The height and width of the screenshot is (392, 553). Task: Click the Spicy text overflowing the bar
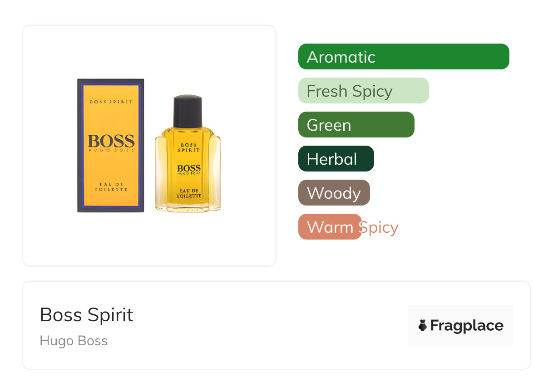tap(380, 227)
